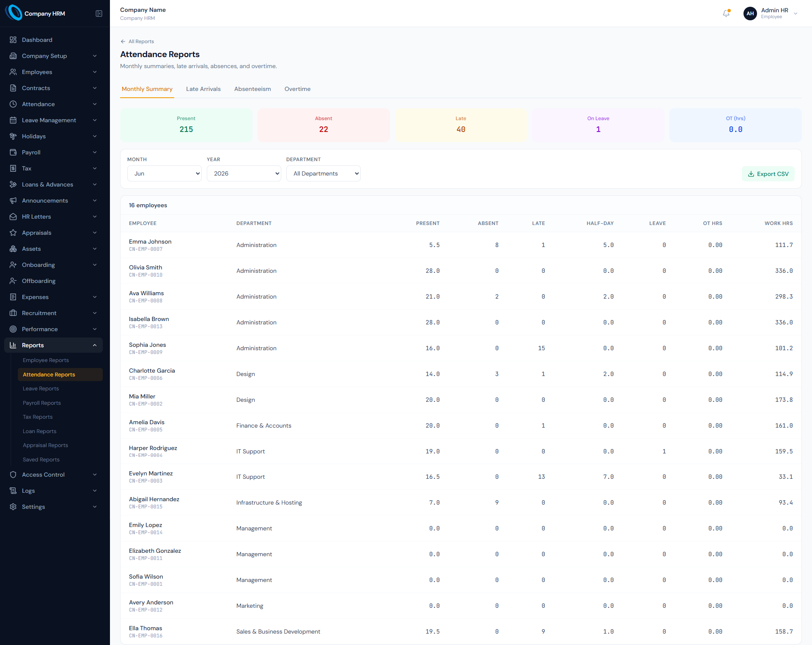Screen dimensions: 812x645
Task: Click the Expenses receipt icon
Action: click(13, 297)
